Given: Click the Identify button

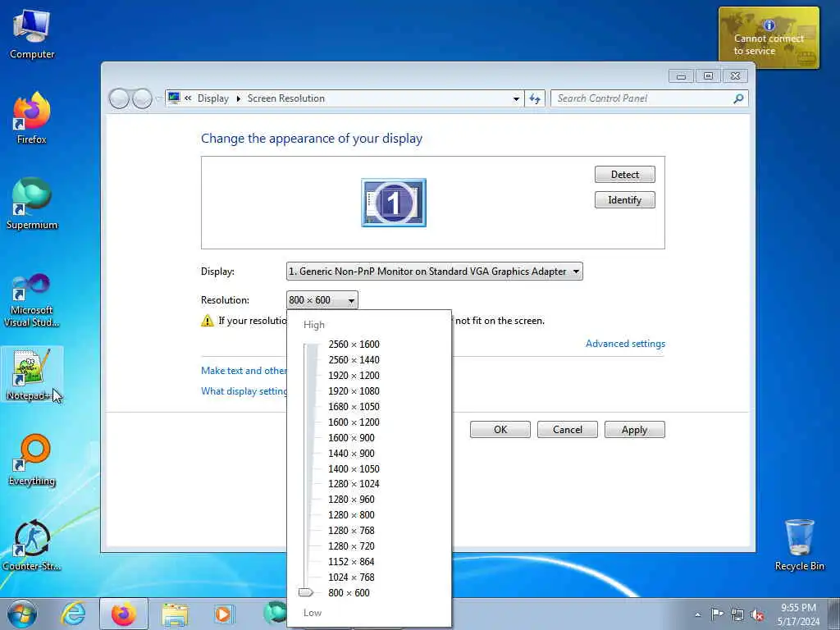Looking at the screenshot, I should (x=624, y=200).
